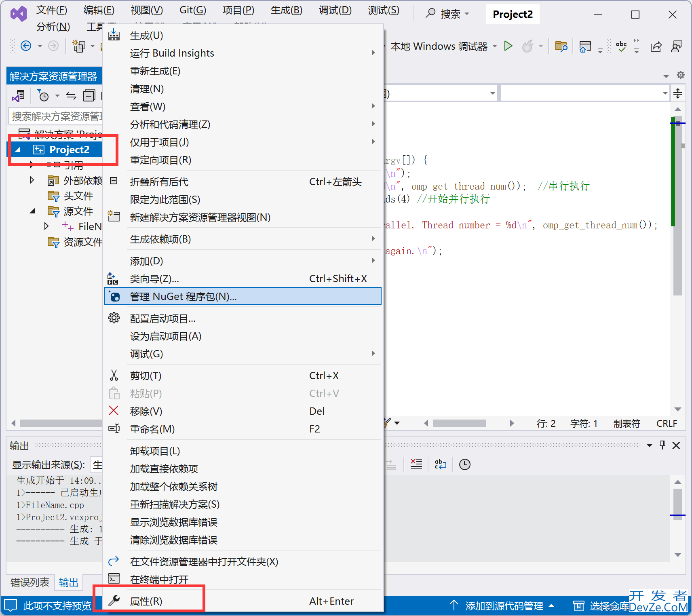Click the navigate back arrow icon
692x616 pixels.
[x=26, y=46]
